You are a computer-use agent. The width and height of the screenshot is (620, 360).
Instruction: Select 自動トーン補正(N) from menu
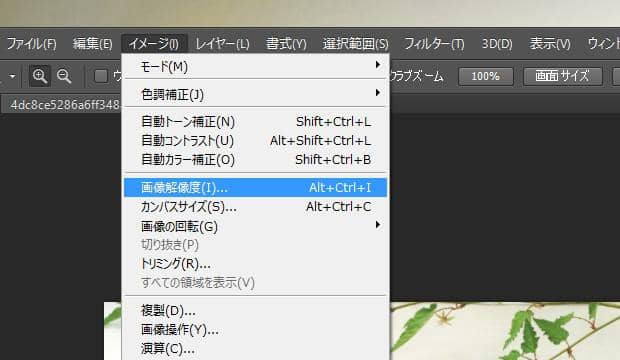pyautogui.click(x=255, y=121)
